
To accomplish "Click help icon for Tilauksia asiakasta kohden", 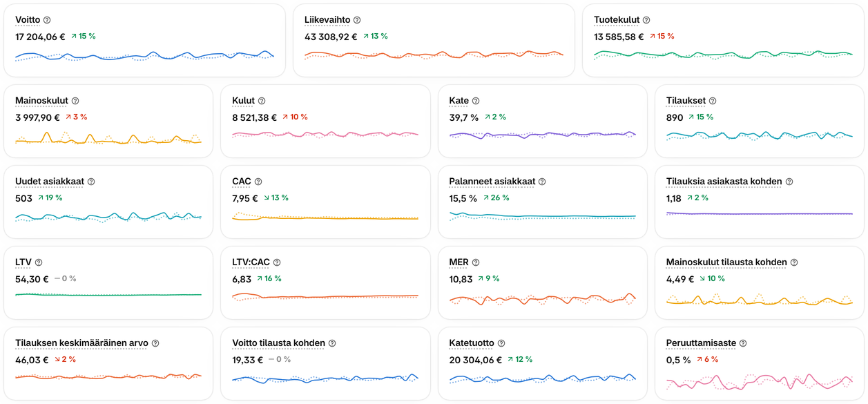I will tap(789, 182).
